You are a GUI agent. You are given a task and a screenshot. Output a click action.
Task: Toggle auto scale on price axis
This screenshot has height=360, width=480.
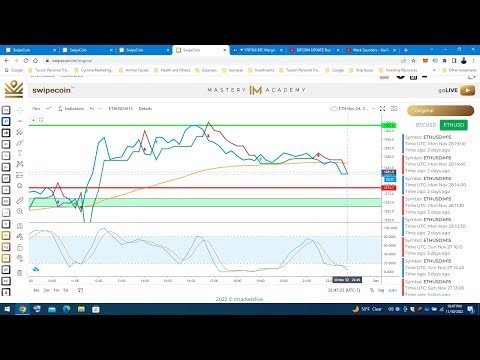click(x=393, y=290)
